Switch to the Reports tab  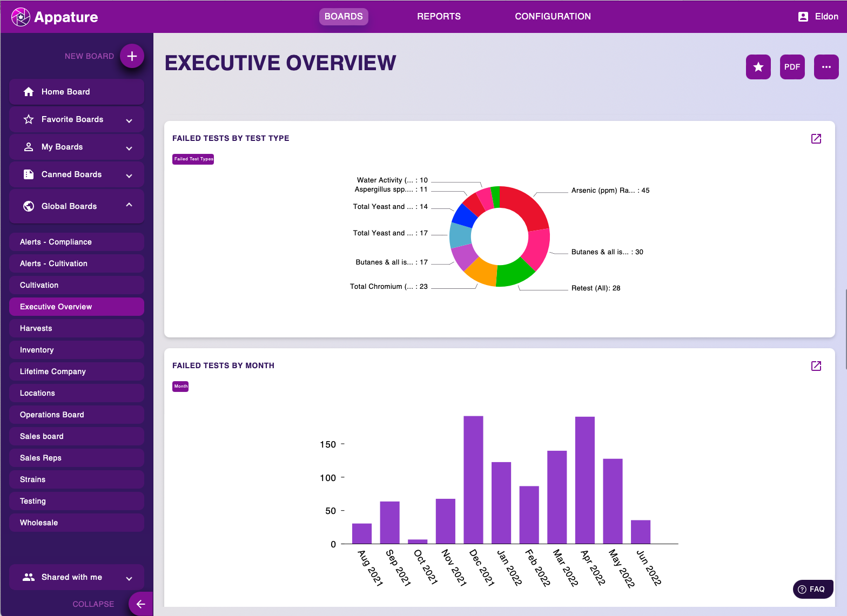click(x=439, y=17)
